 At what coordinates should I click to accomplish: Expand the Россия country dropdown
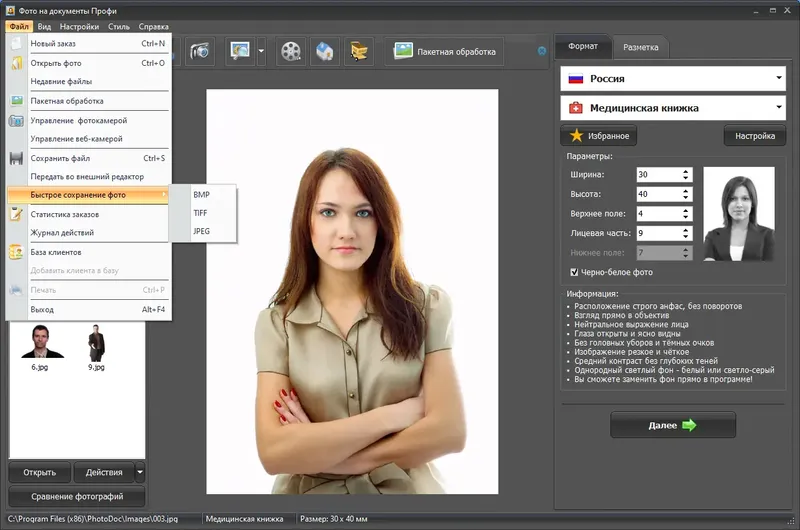tap(778, 78)
